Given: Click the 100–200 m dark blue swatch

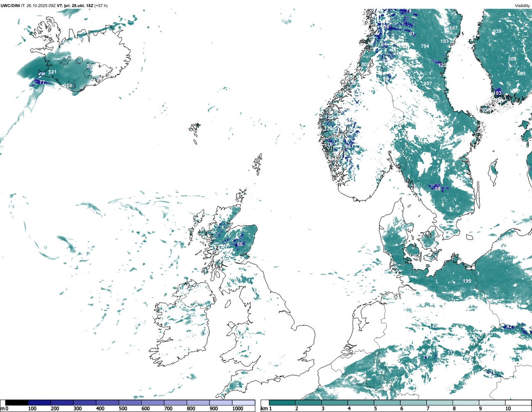Looking at the screenshot, I should (x=39, y=402).
